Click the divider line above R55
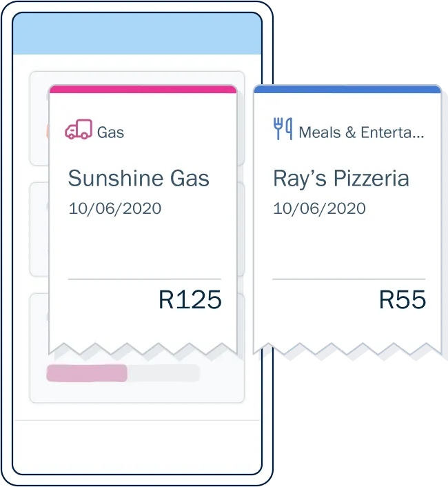 coord(349,279)
